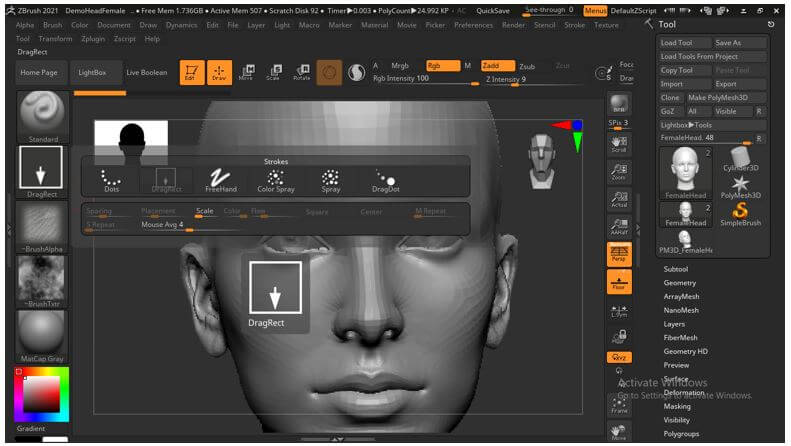This screenshot has height=446, width=791.
Task: Expand the NanoMesh section
Action: pyautogui.click(x=681, y=310)
